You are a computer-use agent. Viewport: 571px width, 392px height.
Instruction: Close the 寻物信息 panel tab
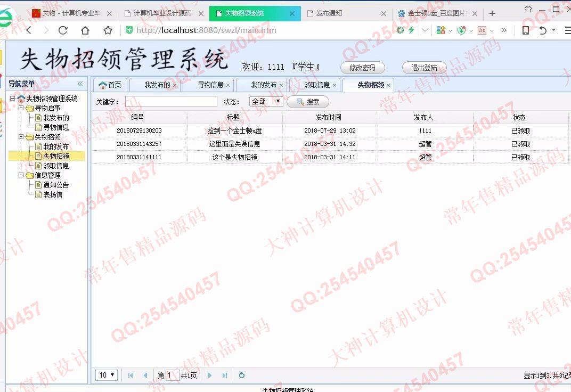click(228, 85)
